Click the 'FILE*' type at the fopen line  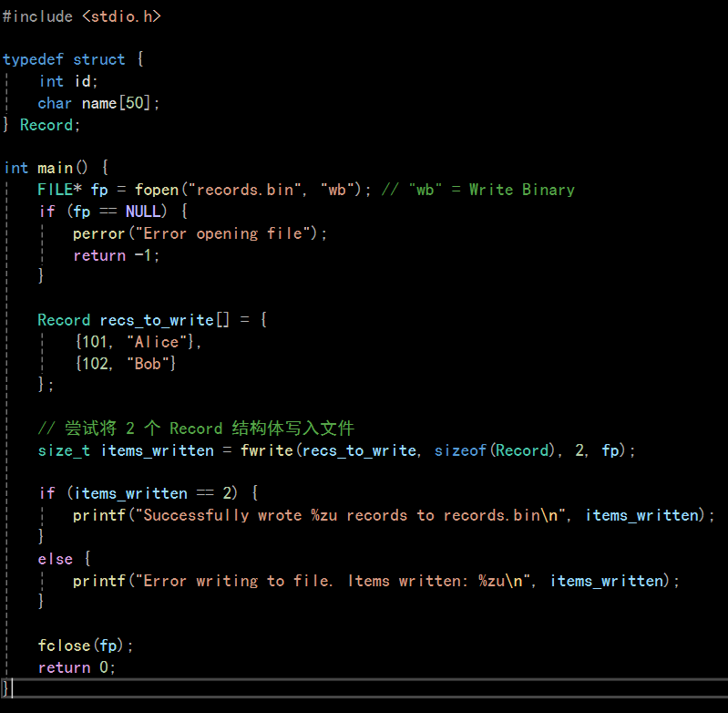pos(60,190)
